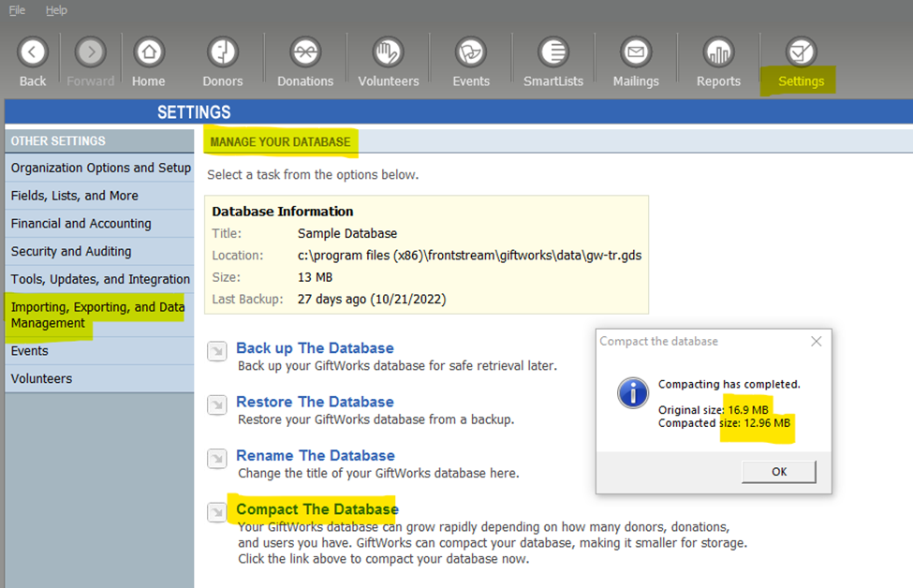Open the SmartLists icon

pyautogui.click(x=553, y=52)
